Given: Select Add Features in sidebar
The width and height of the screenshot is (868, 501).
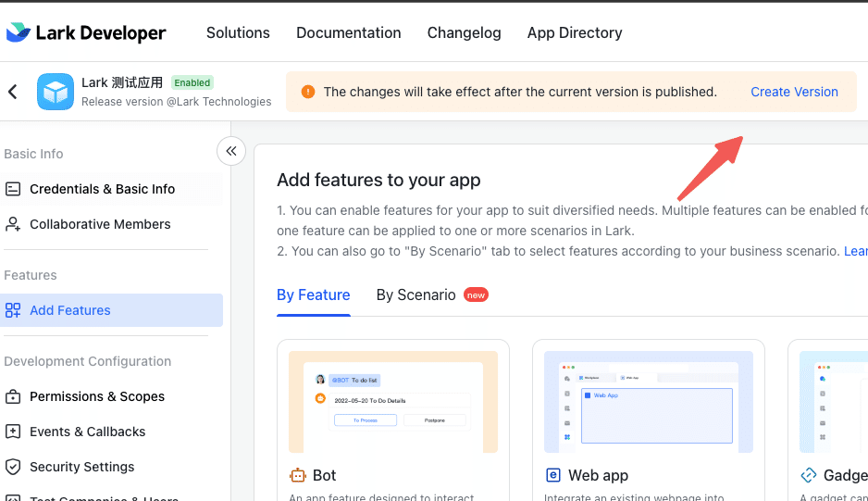Looking at the screenshot, I should (x=70, y=310).
